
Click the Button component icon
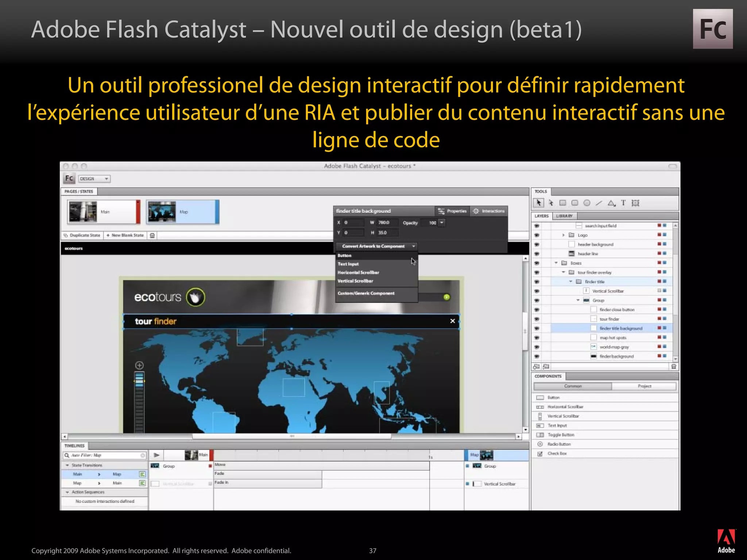(x=540, y=398)
